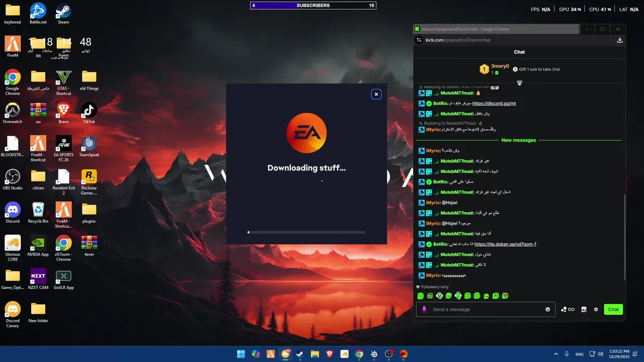This screenshot has height=362, width=644.
Task: Select the 4ever archive icon
Action: (89, 246)
